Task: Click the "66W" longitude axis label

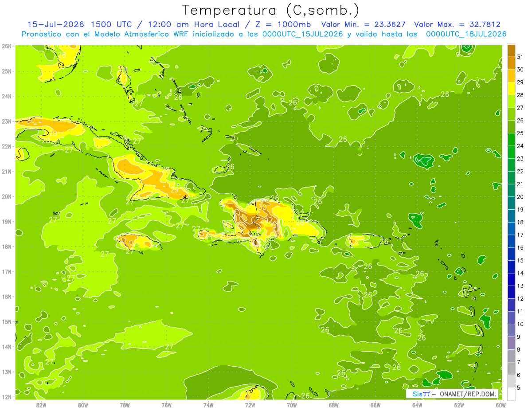Action: [376, 404]
